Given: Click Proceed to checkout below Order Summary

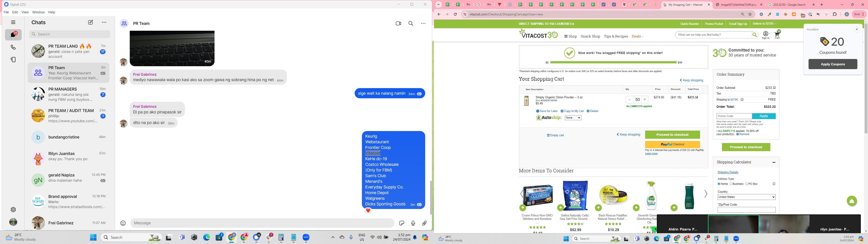Looking at the screenshot, I should point(746,147).
